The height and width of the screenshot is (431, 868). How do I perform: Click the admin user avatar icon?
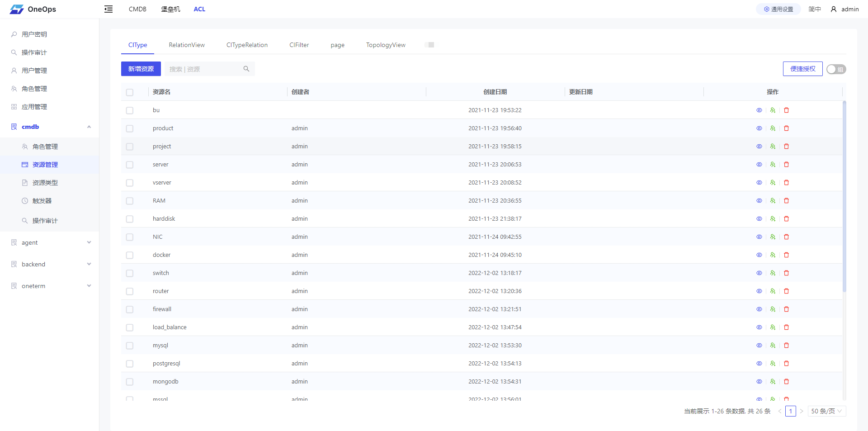tap(834, 9)
